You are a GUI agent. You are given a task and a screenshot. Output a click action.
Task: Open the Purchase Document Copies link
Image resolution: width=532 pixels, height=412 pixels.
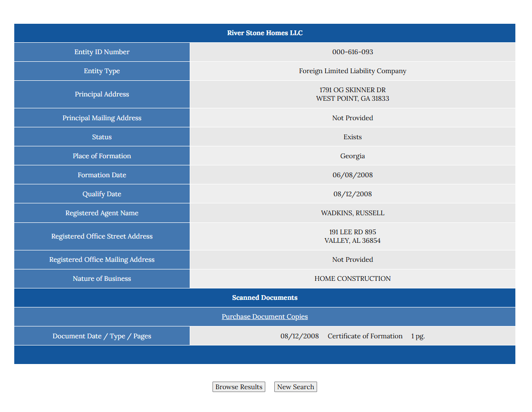pyautogui.click(x=265, y=316)
